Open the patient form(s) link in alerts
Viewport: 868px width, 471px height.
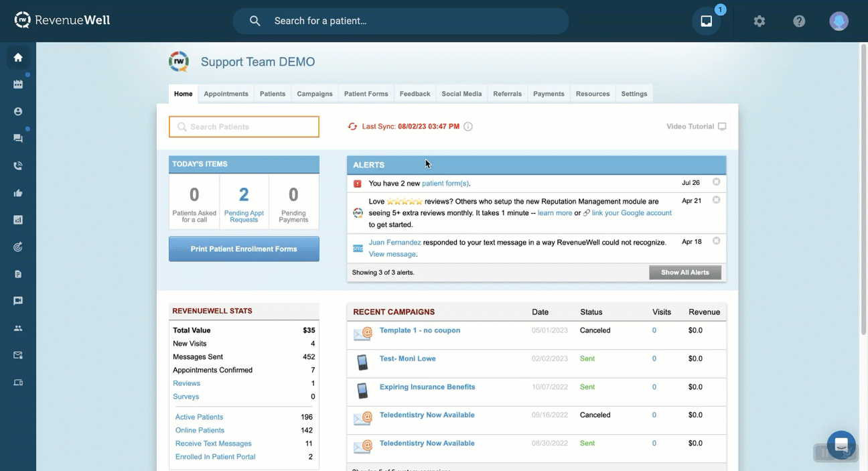(x=445, y=184)
